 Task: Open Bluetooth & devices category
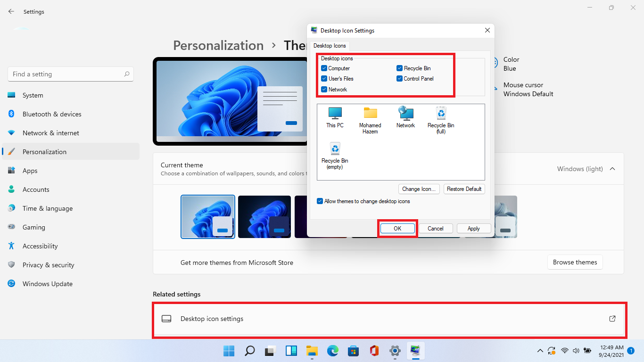[x=71, y=114]
